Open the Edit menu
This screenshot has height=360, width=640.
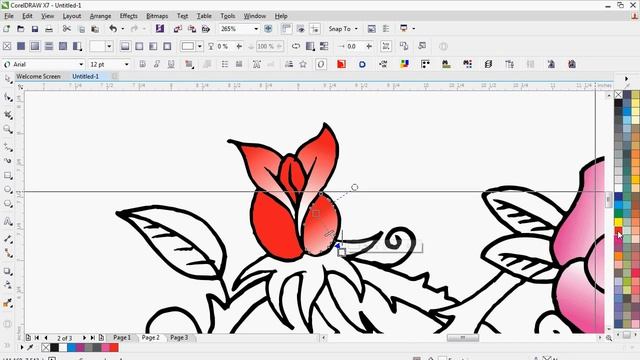pos(27,16)
